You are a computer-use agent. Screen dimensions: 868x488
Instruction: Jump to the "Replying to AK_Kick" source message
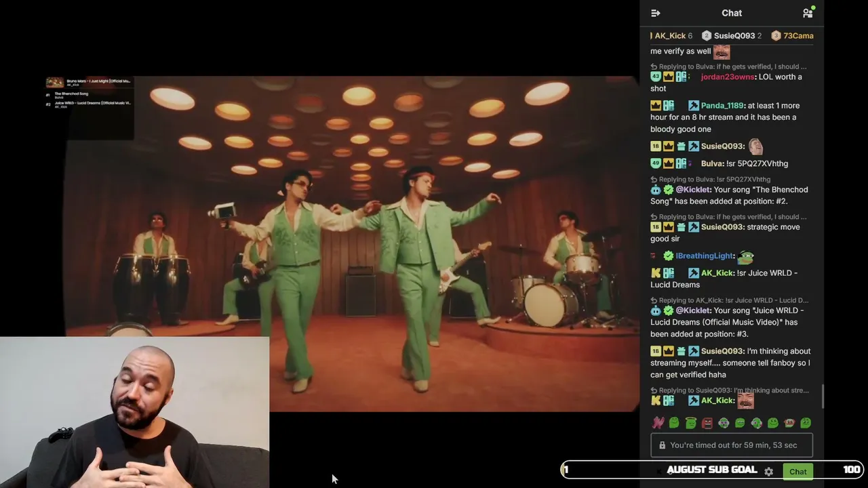pyautogui.click(x=729, y=300)
